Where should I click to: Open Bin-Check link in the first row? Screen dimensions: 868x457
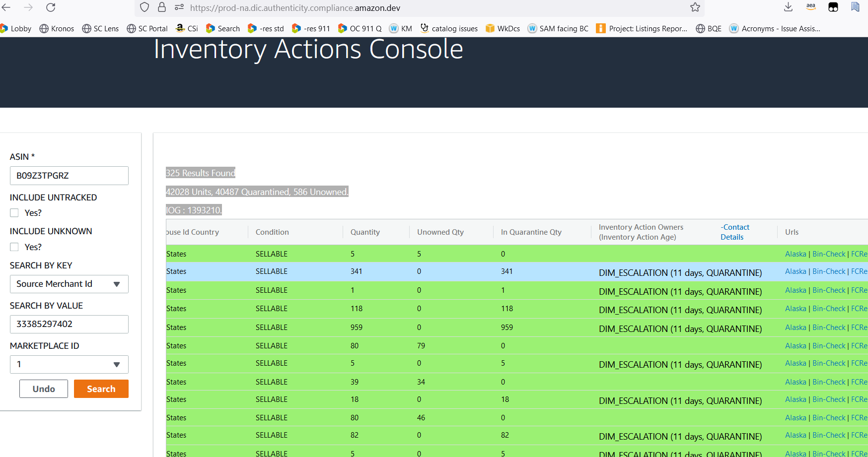coord(829,254)
